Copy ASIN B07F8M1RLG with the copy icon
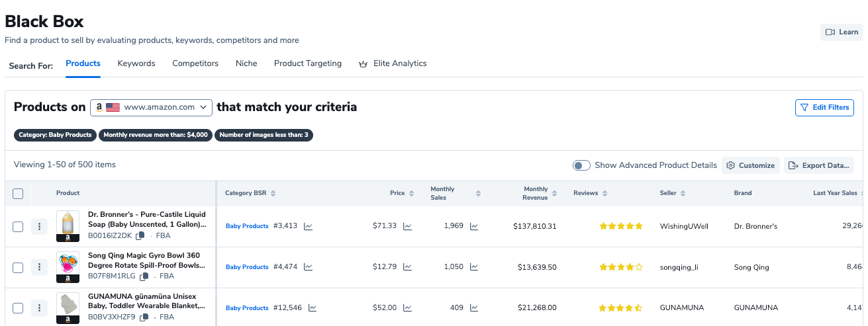868x326 pixels. (144, 276)
